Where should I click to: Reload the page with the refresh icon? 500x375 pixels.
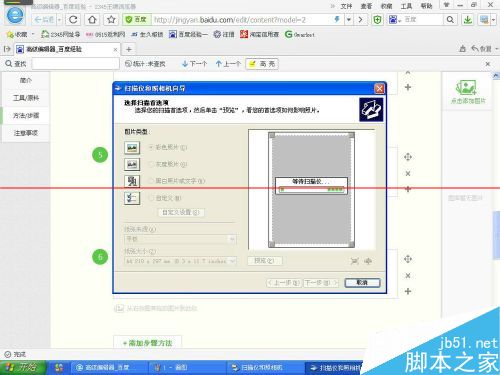pyautogui.click(x=73, y=20)
